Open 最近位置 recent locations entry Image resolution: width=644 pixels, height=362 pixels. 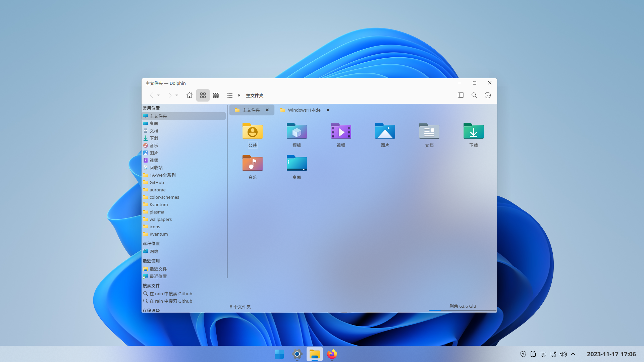pyautogui.click(x=184, y=276)
